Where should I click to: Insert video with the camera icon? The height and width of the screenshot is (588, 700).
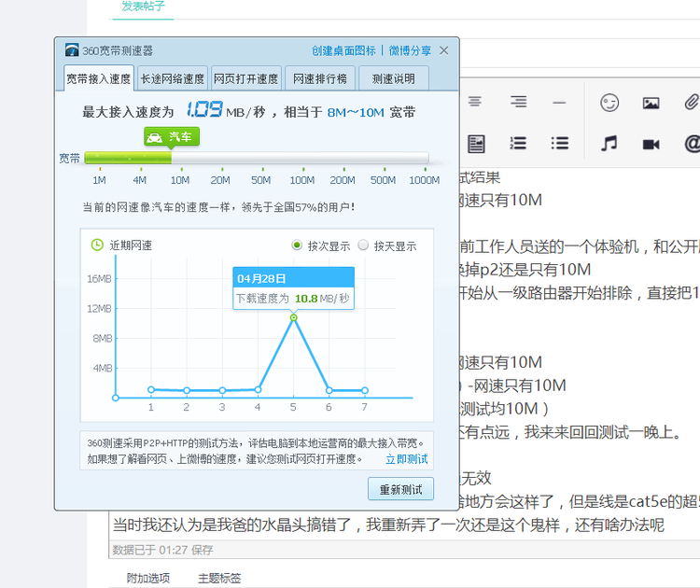tap(651, 144)
